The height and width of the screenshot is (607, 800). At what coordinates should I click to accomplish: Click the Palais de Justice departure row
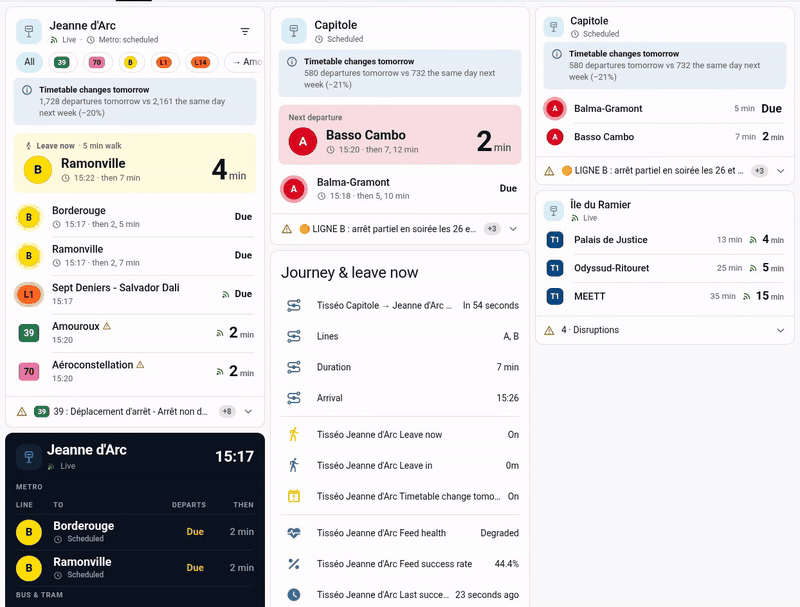[x=664, y=240]
